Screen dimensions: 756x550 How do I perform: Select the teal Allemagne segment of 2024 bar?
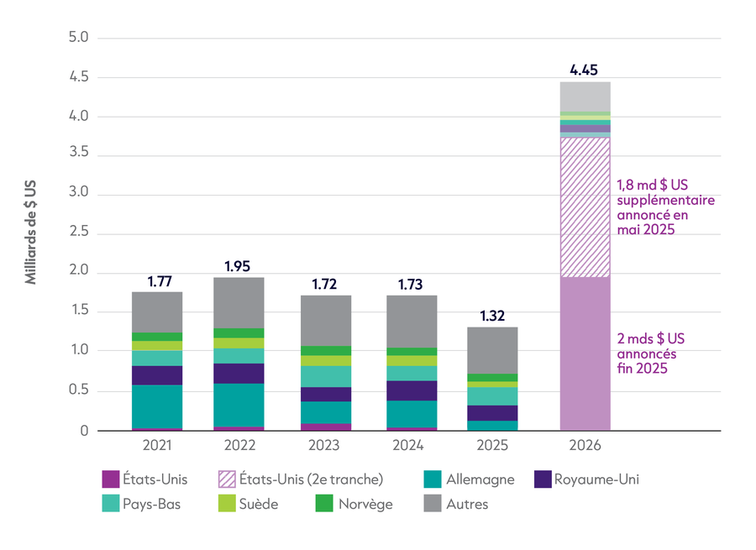click(x=412, y=414)
